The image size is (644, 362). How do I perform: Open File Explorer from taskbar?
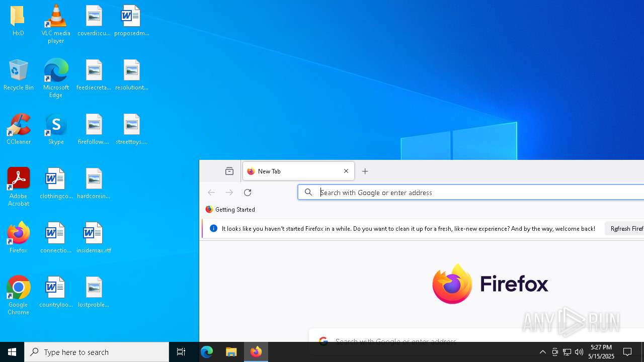pos(231,352)
